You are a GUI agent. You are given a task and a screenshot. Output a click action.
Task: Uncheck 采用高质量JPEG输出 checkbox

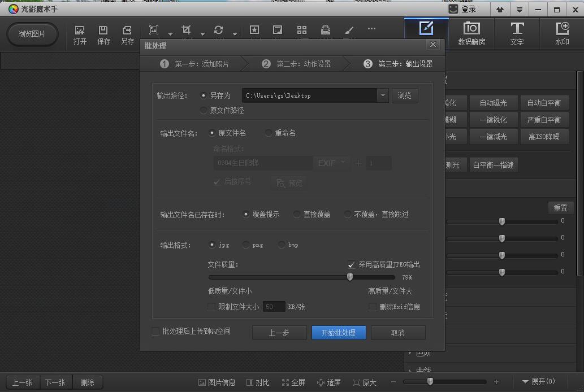[352, 264]
